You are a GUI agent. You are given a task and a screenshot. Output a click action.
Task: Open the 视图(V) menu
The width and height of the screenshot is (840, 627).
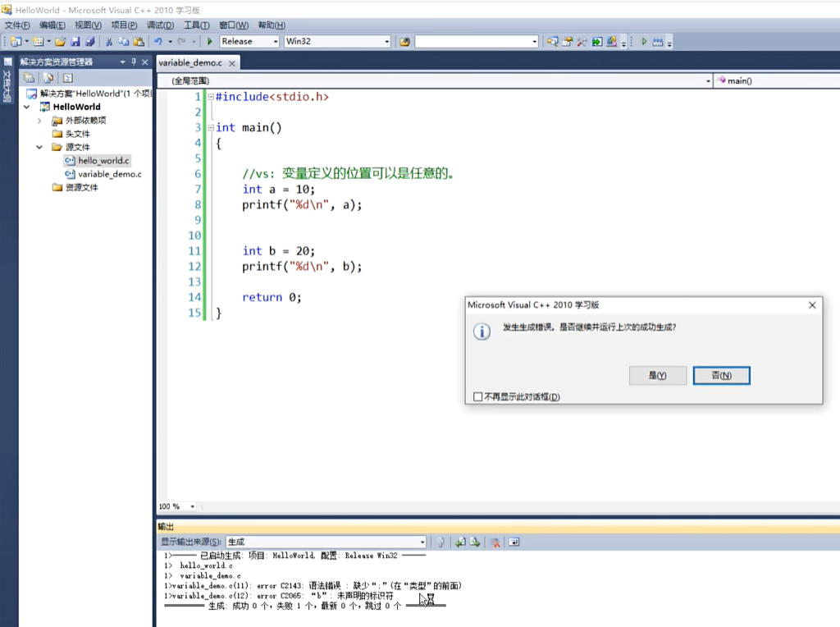point(88,25)
